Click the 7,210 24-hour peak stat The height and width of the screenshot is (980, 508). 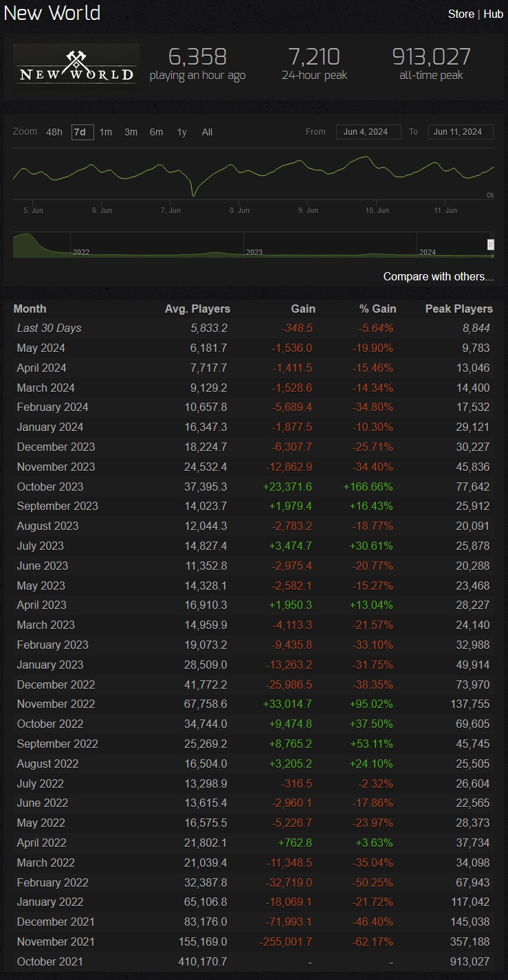point(314,64)
